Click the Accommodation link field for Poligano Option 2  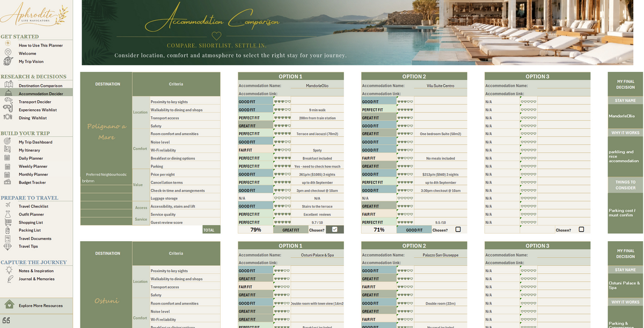pyautogui.click(x=441, y=93)
